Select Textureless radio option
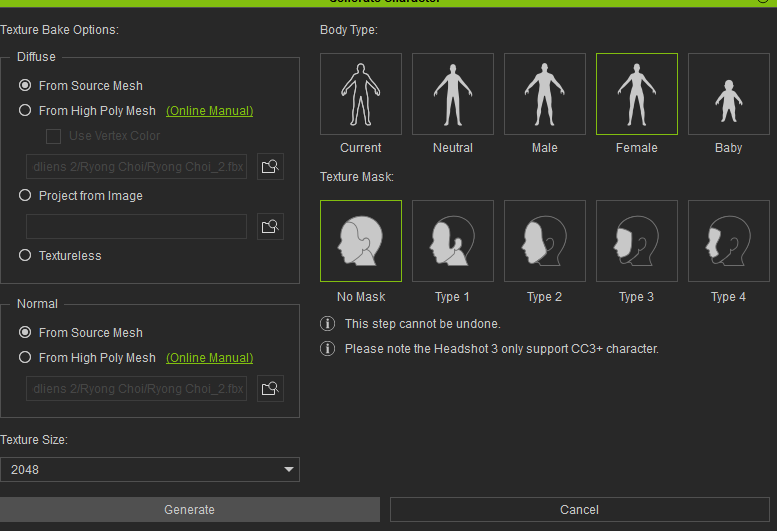The image size is (777, 531). 25,255
